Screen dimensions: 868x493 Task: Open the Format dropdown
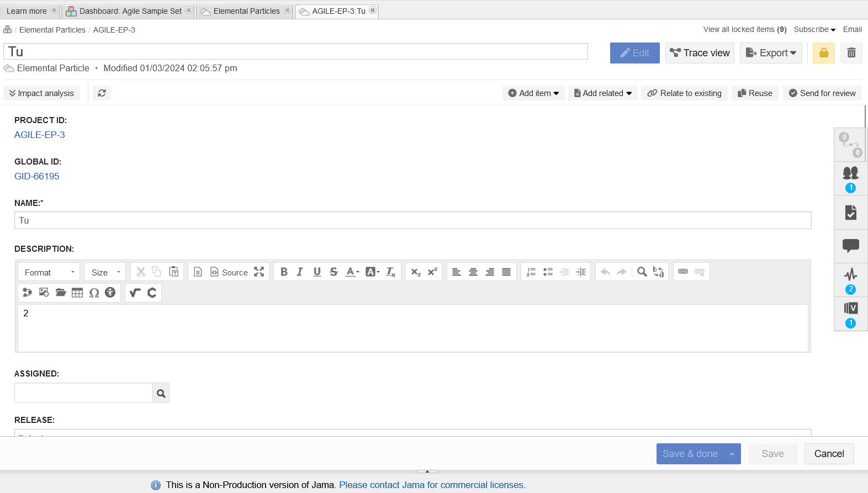(x=49, y=272)
